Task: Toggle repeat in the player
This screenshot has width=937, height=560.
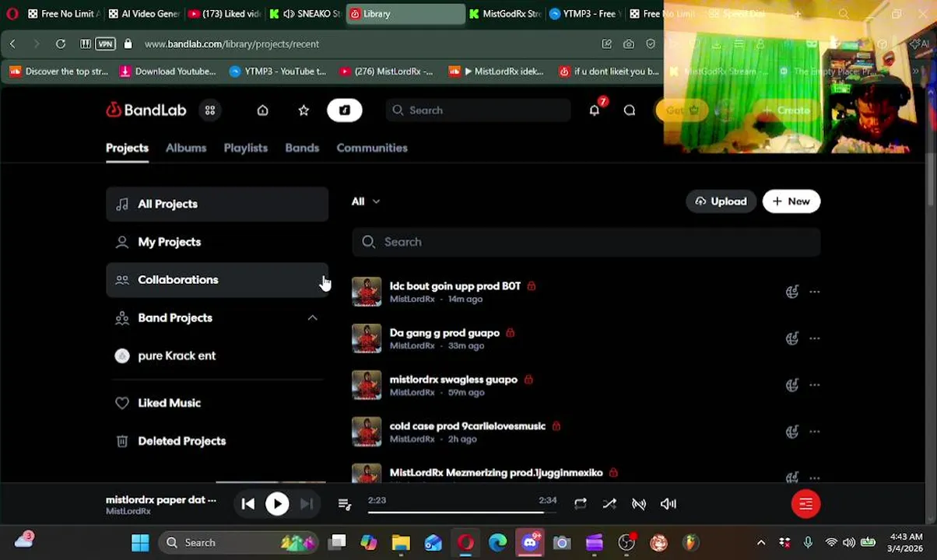Action: [581, 504]
